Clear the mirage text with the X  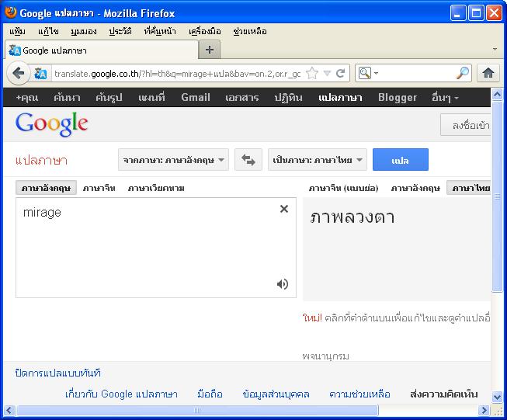(284, 209)
